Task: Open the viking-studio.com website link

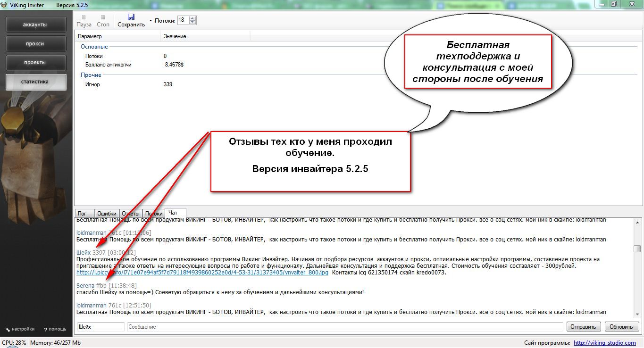Action: click(x=604, y=343)
